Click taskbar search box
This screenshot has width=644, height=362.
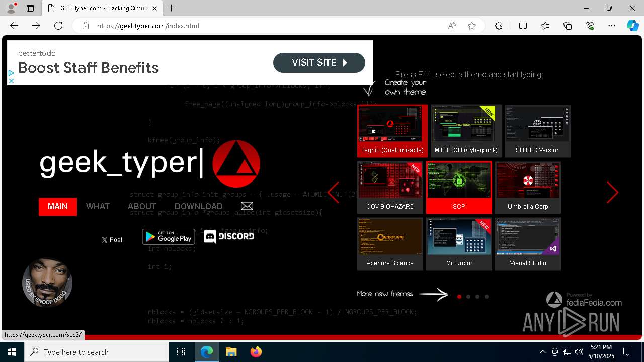coord(97,352)
